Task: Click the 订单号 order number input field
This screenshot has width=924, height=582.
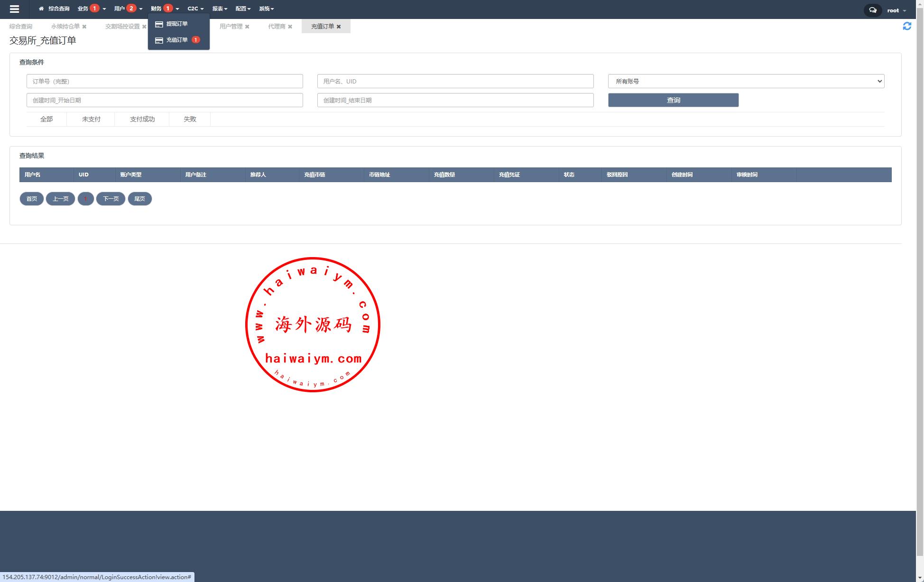Action: click(x=165, y=81)
